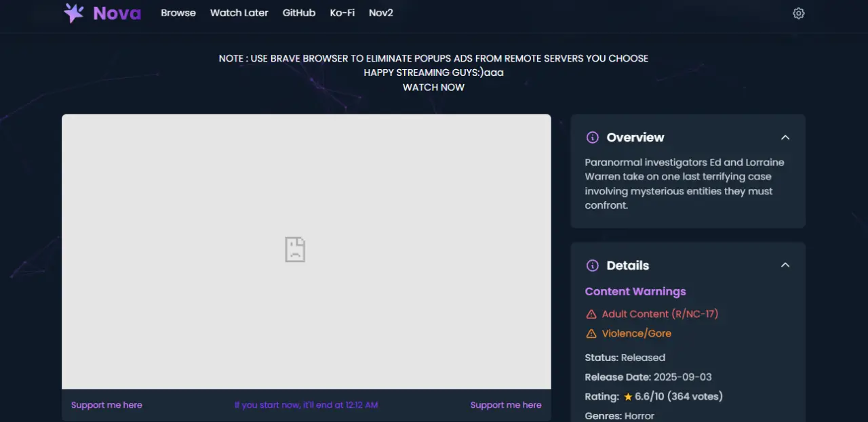
Task: Click the 'Status: Released' line
Action: click(625, 358)
